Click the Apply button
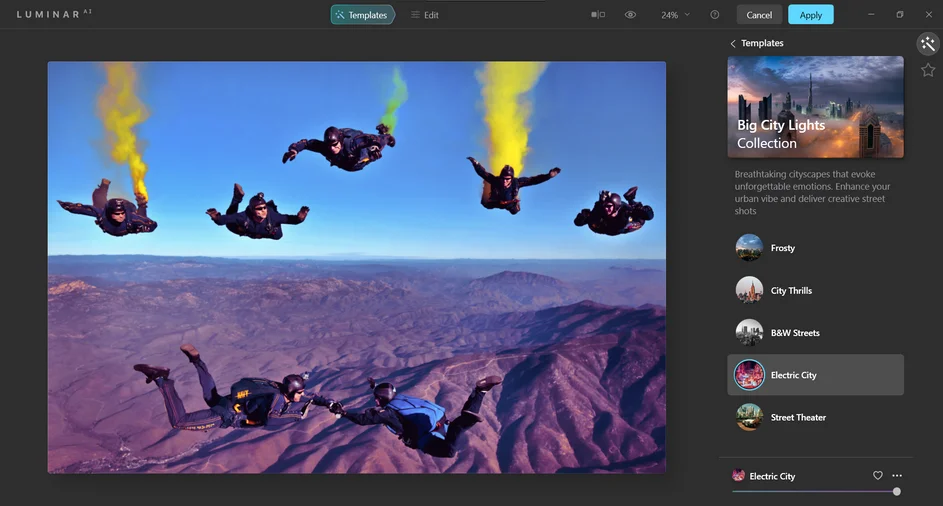This screenshot has width=943, height=506. (810, 15)
